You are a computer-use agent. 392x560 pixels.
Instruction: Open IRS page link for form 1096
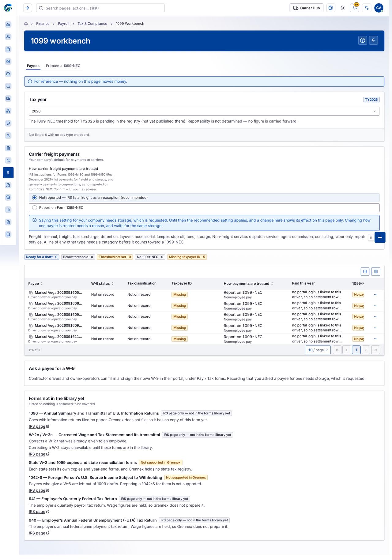pyautogui.click(x=39, y=426)
